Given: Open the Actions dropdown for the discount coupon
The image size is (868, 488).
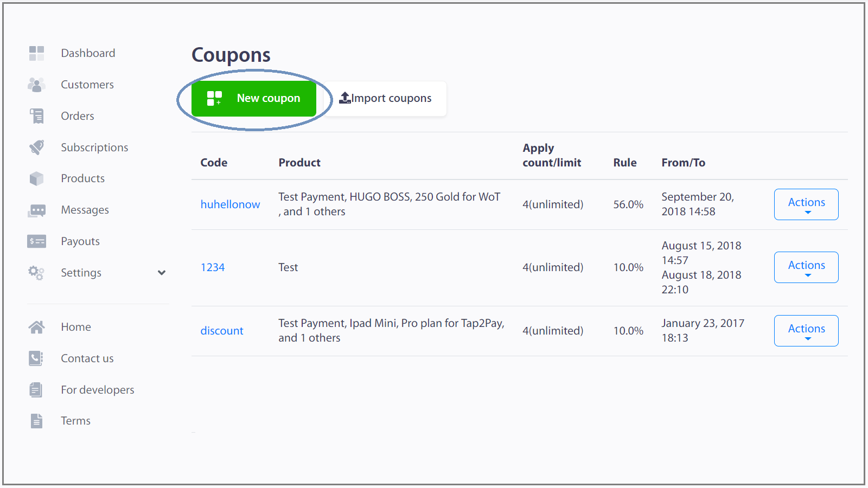Looking at the screenshot, I should tap(806, 330).
